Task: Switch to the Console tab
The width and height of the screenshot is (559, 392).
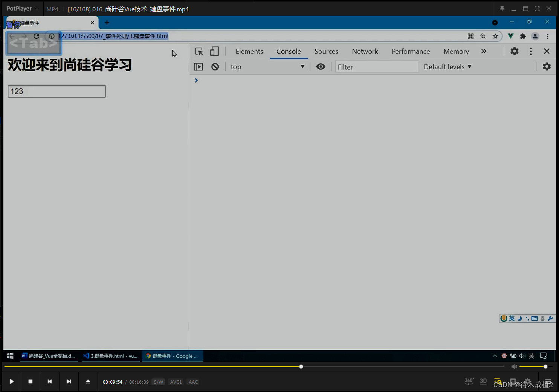Action: tap(289, 51)
